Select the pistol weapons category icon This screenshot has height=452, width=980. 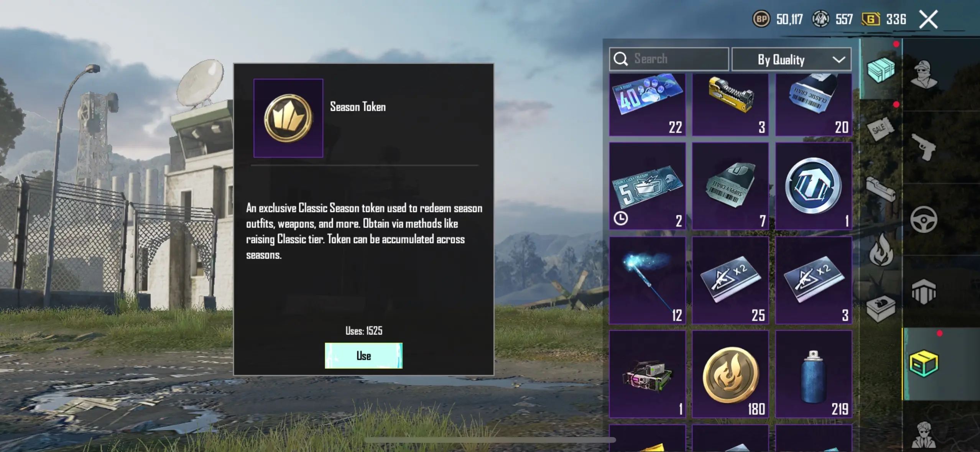coord(923,147)
